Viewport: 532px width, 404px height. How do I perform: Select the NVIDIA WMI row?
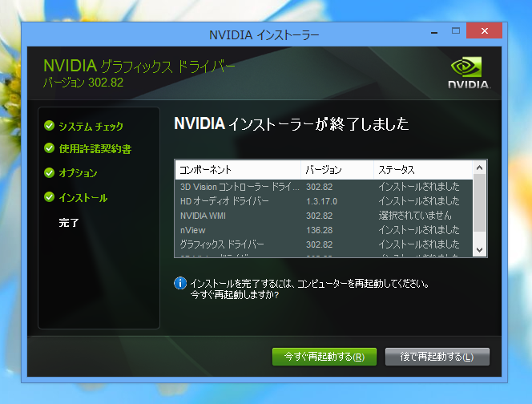[324, 216]
